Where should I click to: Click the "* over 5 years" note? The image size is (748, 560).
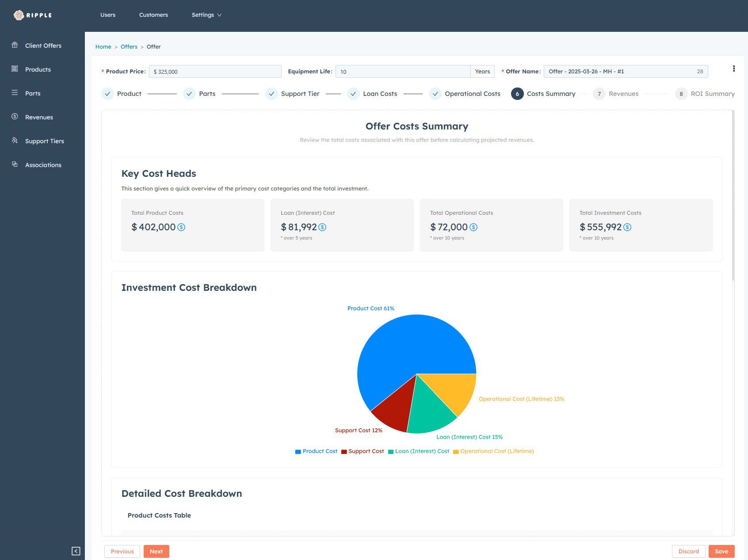(296, 238)
